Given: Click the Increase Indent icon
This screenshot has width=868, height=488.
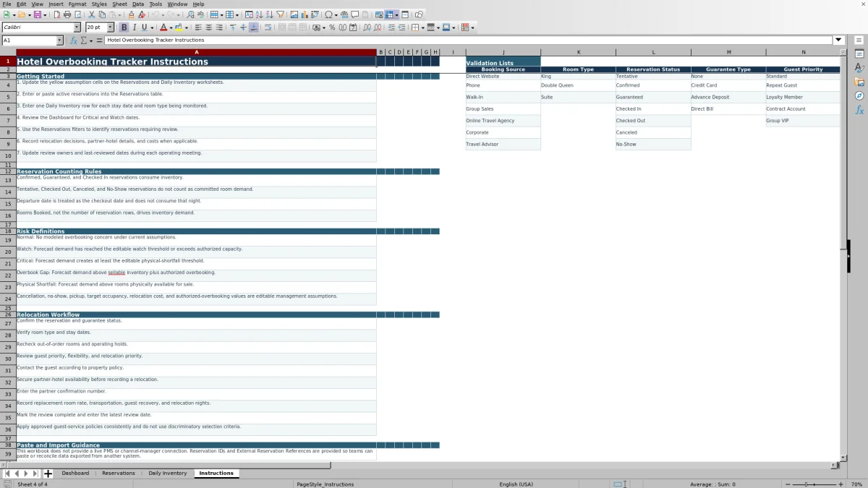Looking at the screenshot, I should (x=391, y=27).
